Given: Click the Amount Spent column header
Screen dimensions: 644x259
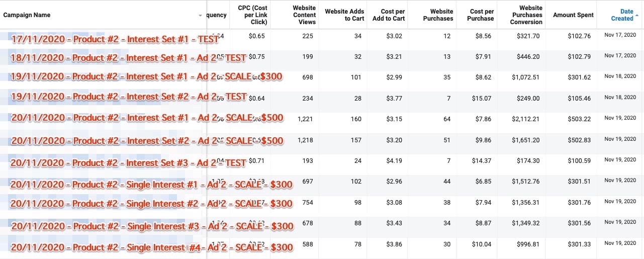Looking at the screenshot, I should tap(573, 15).
